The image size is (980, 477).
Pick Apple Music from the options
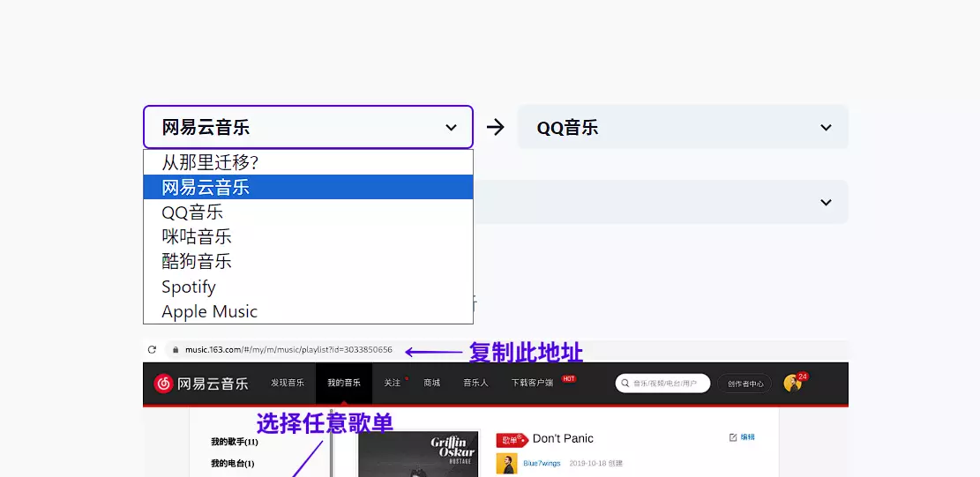tap(210, 311)
